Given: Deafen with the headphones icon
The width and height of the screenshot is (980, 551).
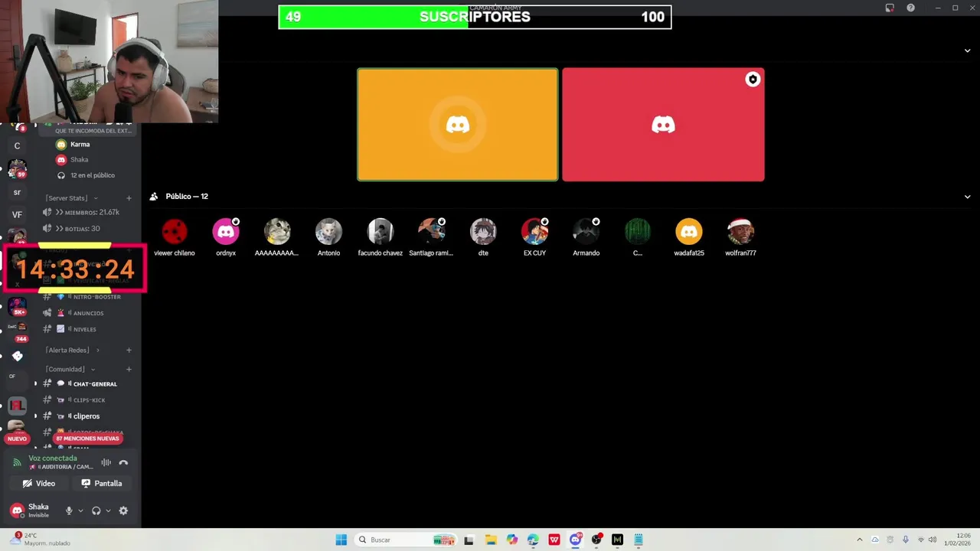Looking at the screenshot, I should point(96,510).
